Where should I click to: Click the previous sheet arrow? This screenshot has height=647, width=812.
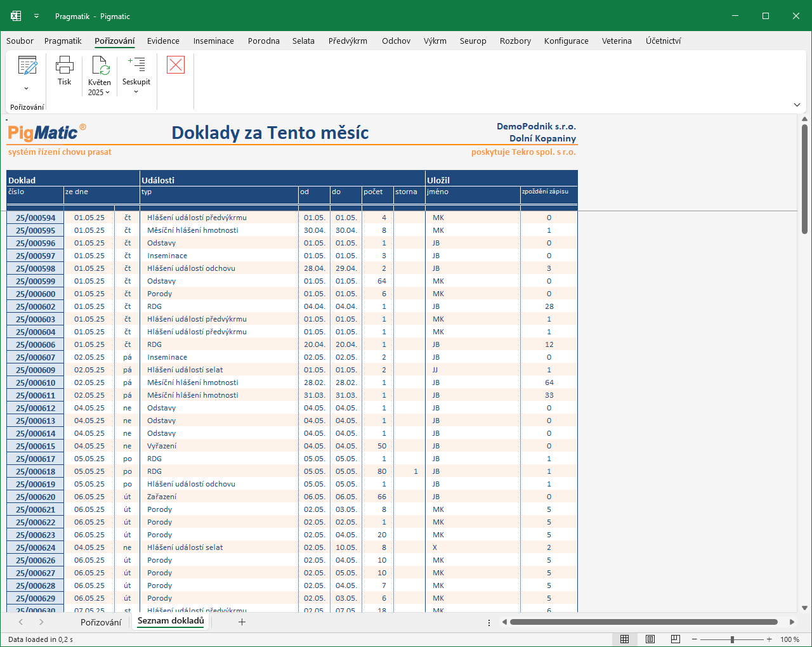[x=21, y=622]
